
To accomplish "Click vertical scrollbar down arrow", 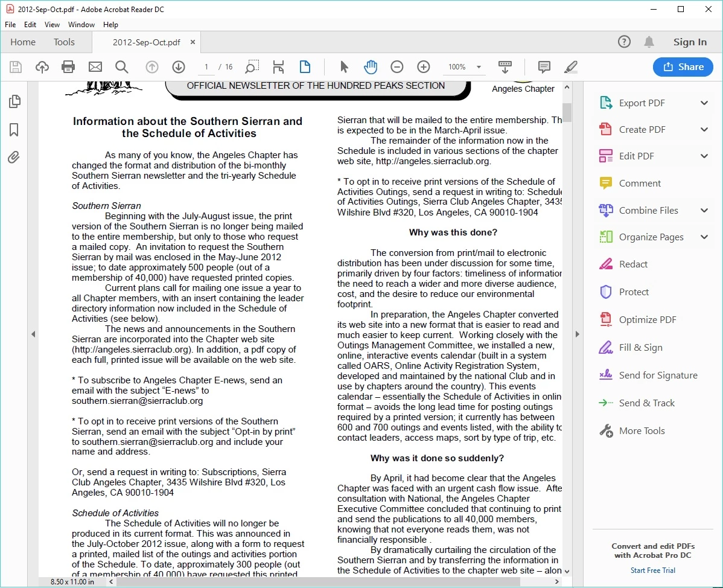I will [567, 571].
